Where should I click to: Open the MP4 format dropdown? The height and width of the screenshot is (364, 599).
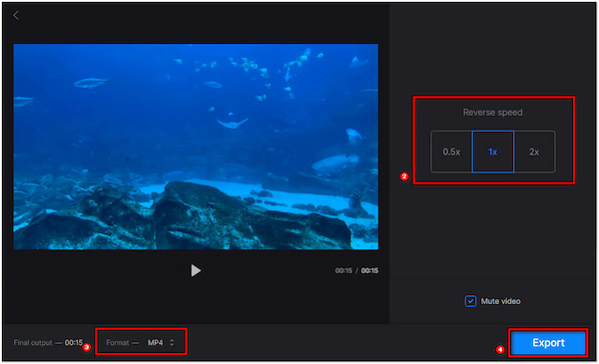pyautogui.click(x=161, y=343)
